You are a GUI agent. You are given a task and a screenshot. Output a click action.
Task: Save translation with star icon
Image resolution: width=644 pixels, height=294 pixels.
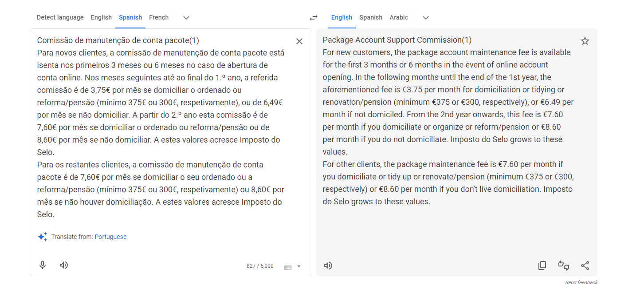point(585,41)
